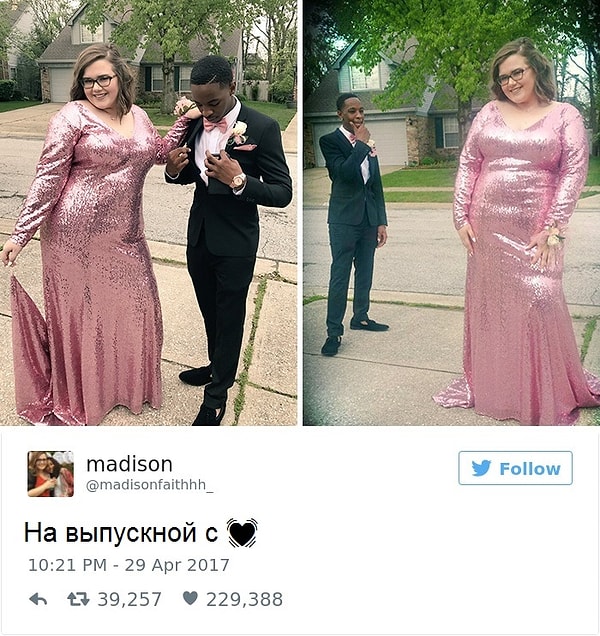Screen dimensions: 600x636
Task: Click the pink bow tie in the left photo
Action: [x=215, y=125]
